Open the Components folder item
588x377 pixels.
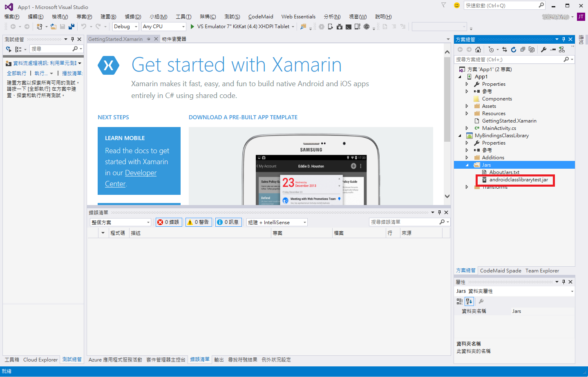pyautogui.click(x=497, y=99)
